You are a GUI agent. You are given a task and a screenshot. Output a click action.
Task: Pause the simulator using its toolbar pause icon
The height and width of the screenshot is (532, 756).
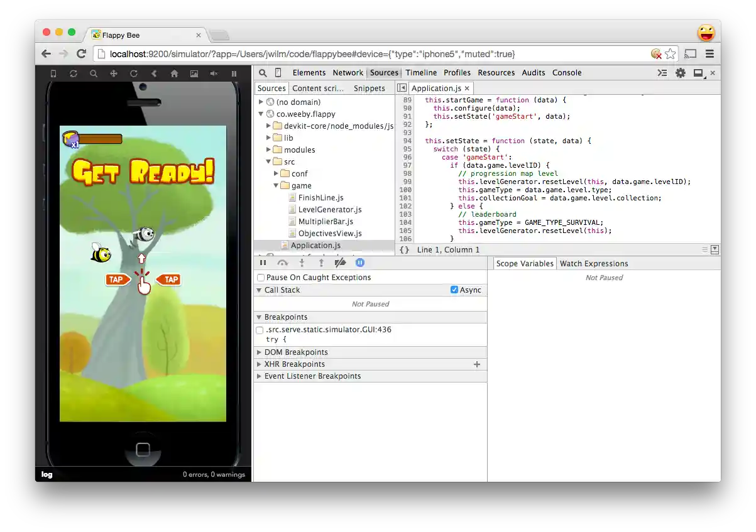point(234,73)
